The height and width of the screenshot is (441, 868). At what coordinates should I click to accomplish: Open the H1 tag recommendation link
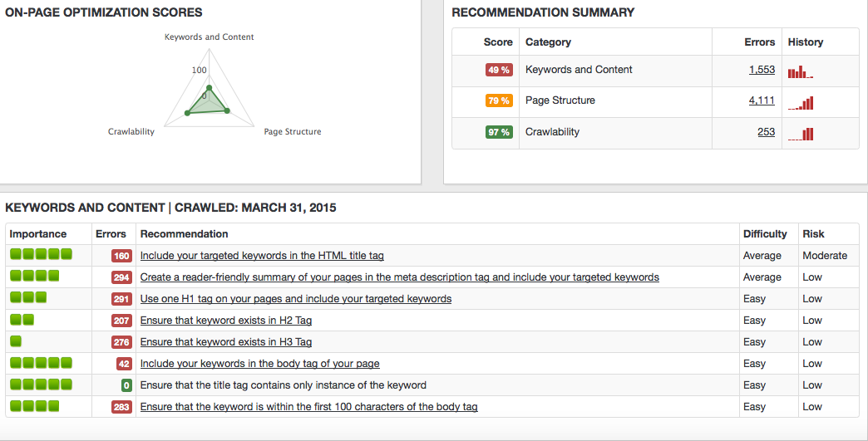coord(295,299)
